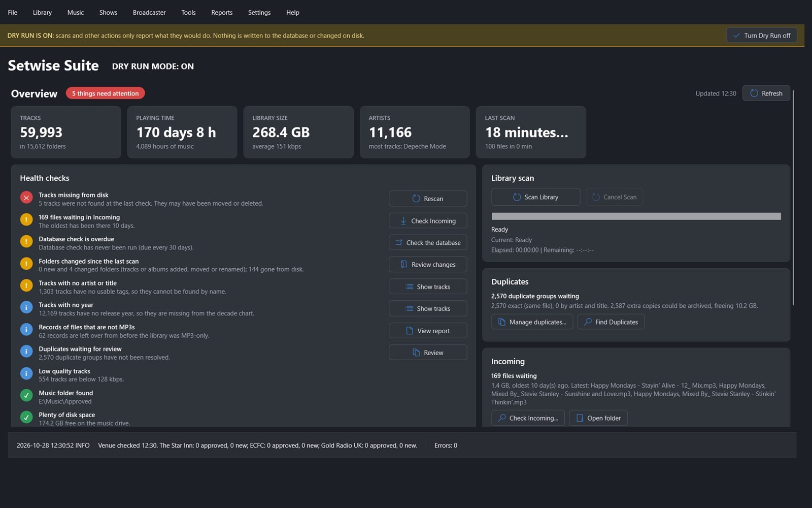Click the warning icon for overdue database check
Screen dimensions: 812x508
point(26,241)
